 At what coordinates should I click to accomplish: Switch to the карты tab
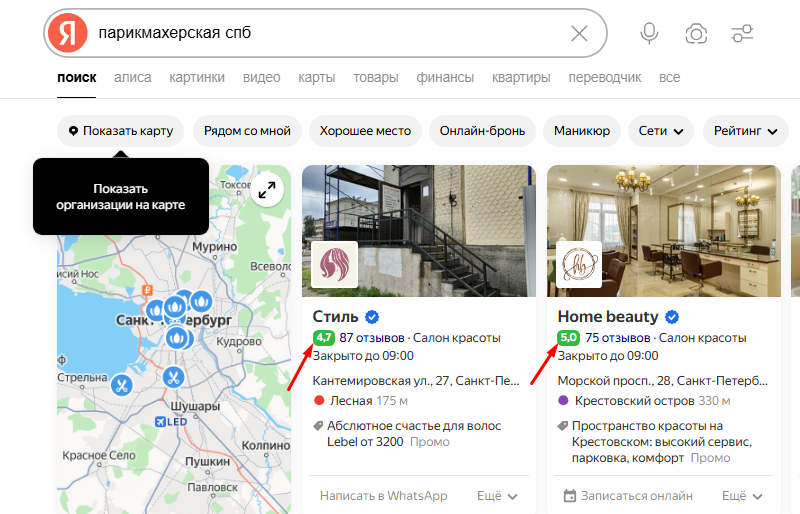coord(317,78)
